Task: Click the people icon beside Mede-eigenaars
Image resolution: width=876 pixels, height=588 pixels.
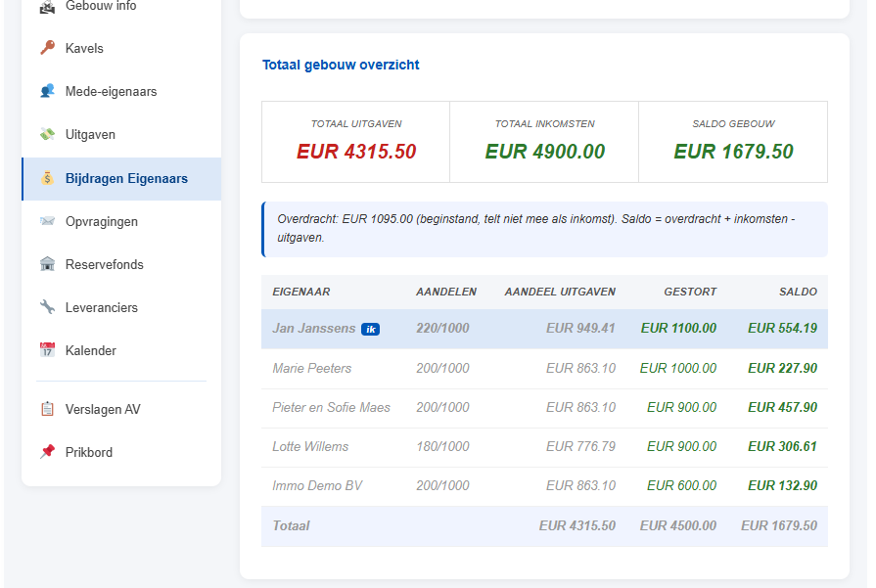Action: tap(48, 91)
